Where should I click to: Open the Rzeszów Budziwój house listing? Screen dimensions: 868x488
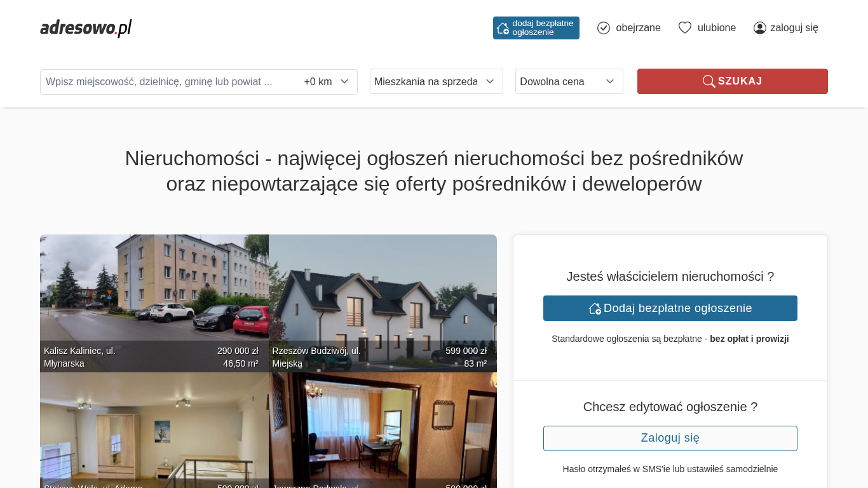(383, 292)
